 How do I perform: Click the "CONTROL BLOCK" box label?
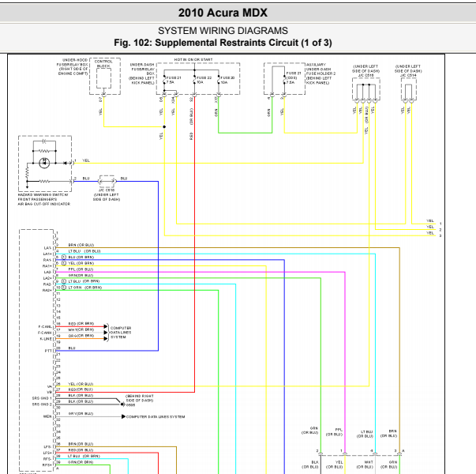pyautogui.click(x=103, y=63)
